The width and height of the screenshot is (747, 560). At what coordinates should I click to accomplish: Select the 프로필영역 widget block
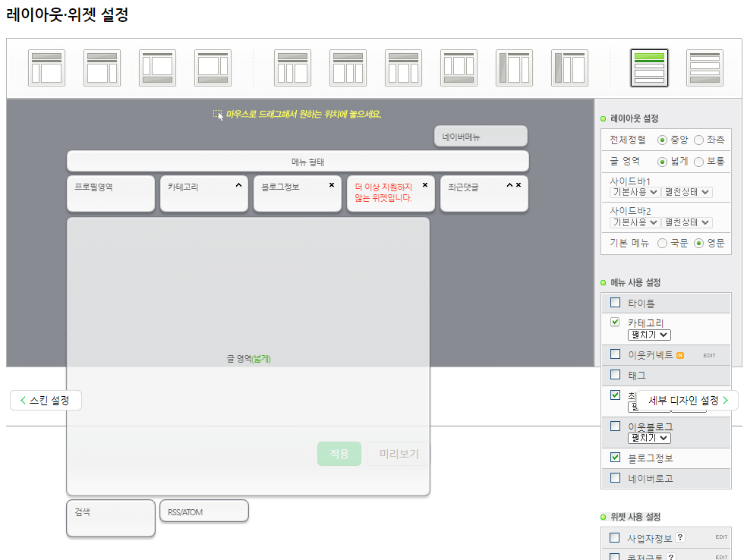tap(111, 193)
